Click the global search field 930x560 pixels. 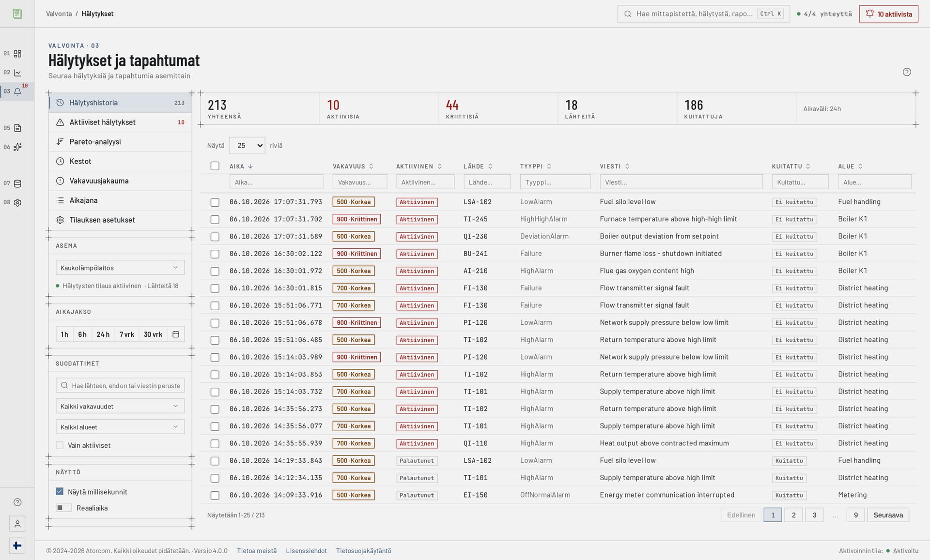pyautogui.click(x=703, y=14)
